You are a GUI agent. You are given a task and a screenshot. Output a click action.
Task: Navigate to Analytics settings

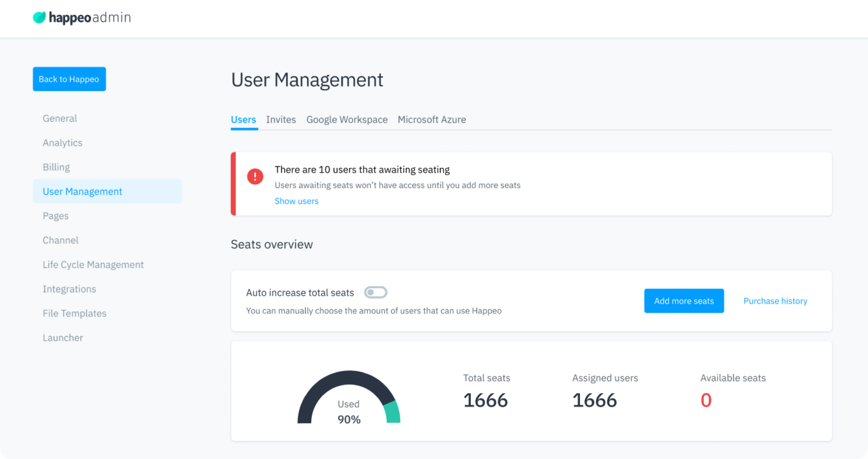(x=62, y=142)
